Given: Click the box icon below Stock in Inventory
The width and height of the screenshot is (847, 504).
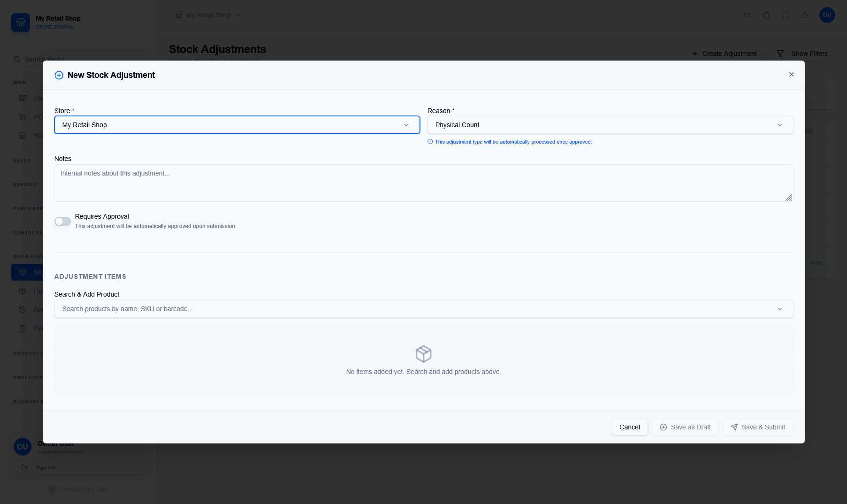Looking at the screenshot, I should 23,291.
